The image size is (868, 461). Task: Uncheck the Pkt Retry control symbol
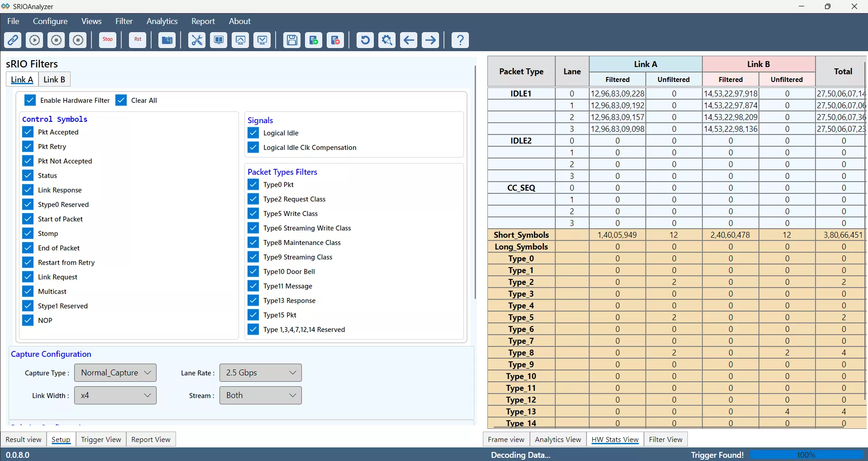[x=28, y=147]
